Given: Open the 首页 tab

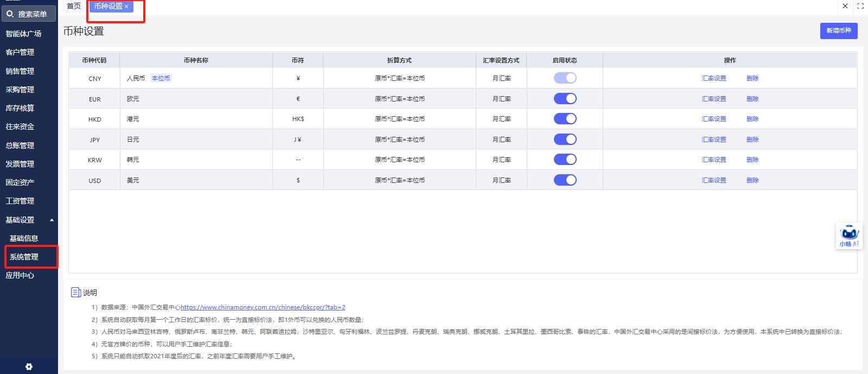Looking at the screenshot, I should click(74, 6).
